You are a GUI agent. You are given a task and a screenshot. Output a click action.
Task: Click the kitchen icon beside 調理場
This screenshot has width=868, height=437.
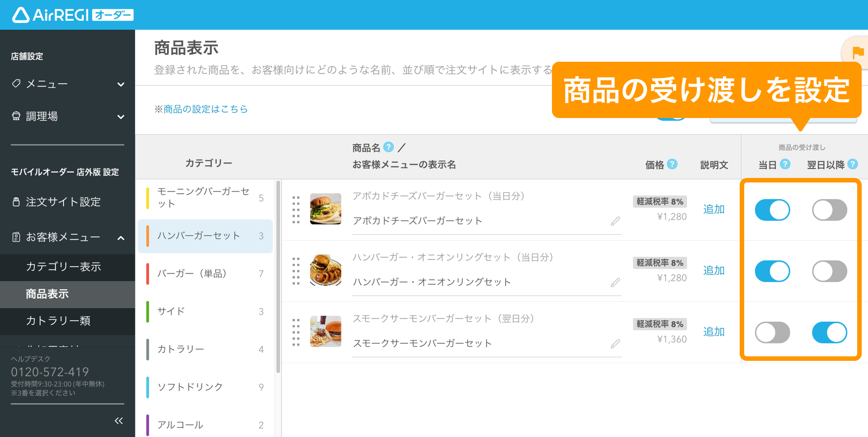(x=16, y=116)
